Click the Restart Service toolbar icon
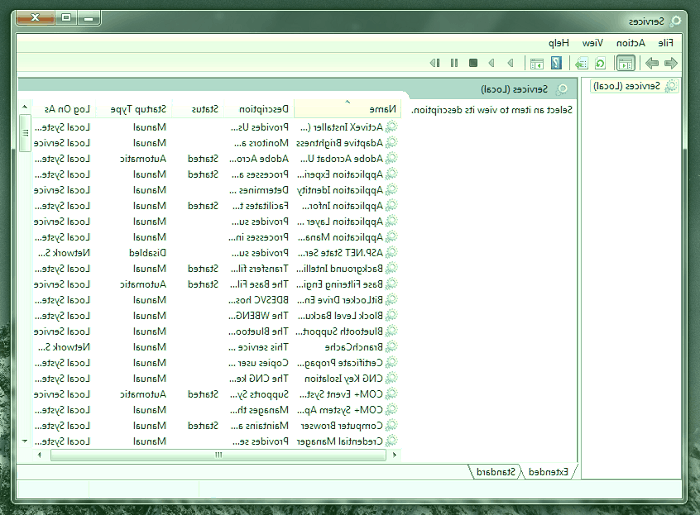700x515 pixels. (435, 63)
